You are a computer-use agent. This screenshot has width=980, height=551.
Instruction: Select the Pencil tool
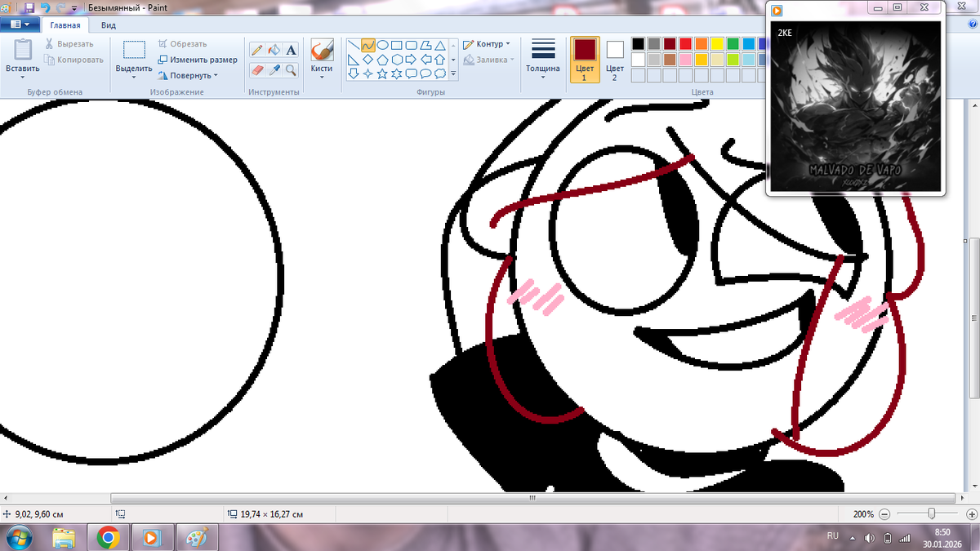pyautogui.click(x=257, y=50)
